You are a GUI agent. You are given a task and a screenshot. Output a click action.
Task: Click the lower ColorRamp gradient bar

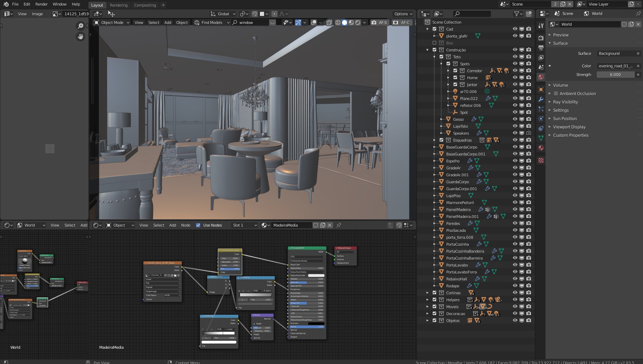point(219,333)
